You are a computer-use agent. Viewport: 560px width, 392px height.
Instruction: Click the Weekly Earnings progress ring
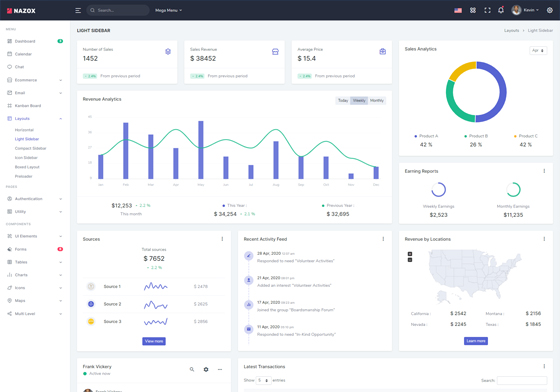click(438, 190)
